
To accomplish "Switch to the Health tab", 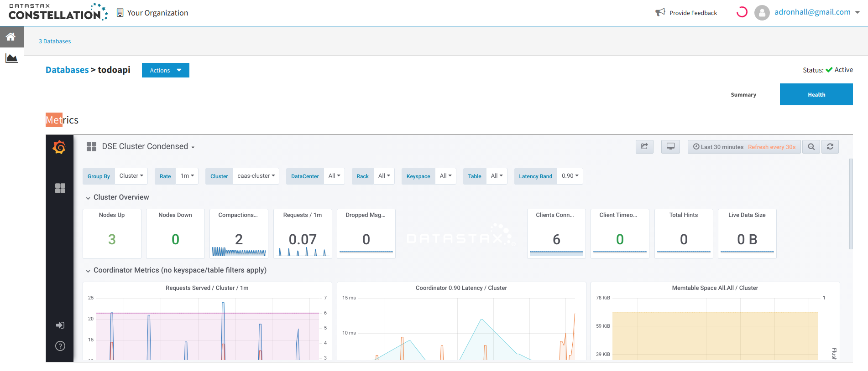I will [816, 94].
